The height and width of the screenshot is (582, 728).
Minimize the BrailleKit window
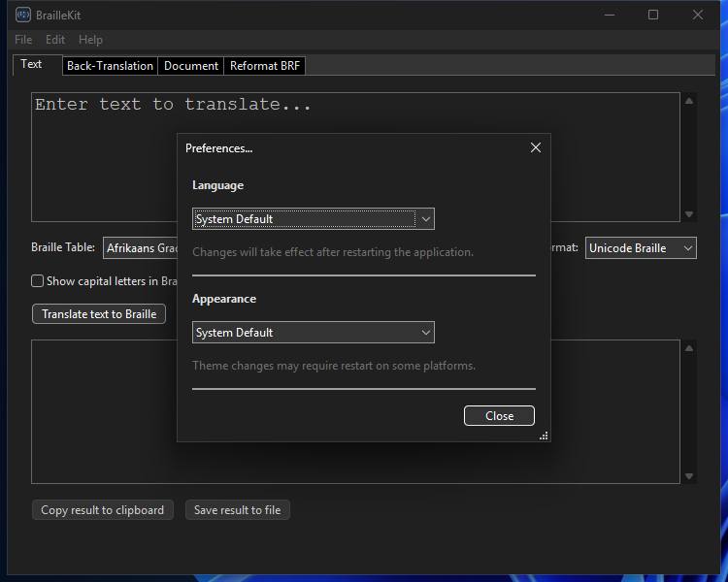[610, 15]
